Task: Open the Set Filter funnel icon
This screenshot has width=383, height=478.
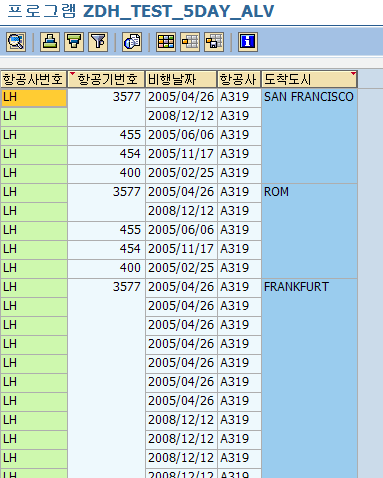Action: [x=98, y=42]
